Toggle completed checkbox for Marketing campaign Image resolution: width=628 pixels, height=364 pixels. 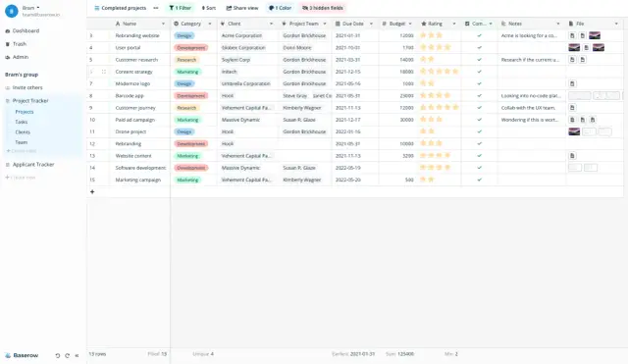click(x=480, y=180)
